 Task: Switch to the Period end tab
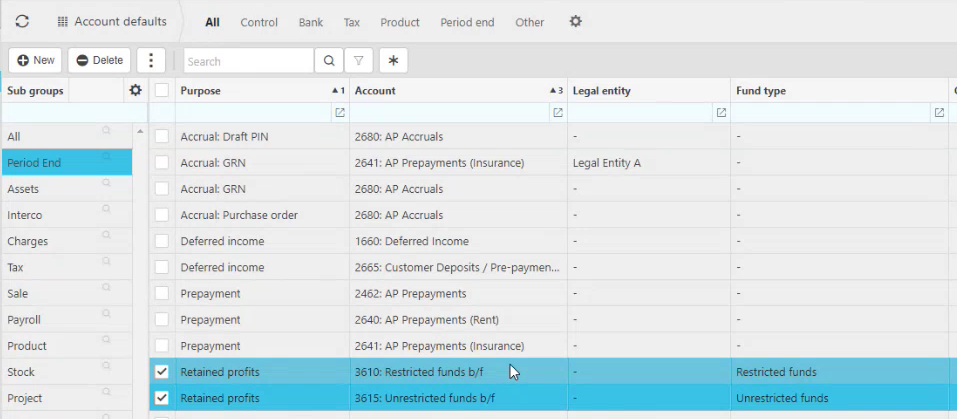click(468, 22)
